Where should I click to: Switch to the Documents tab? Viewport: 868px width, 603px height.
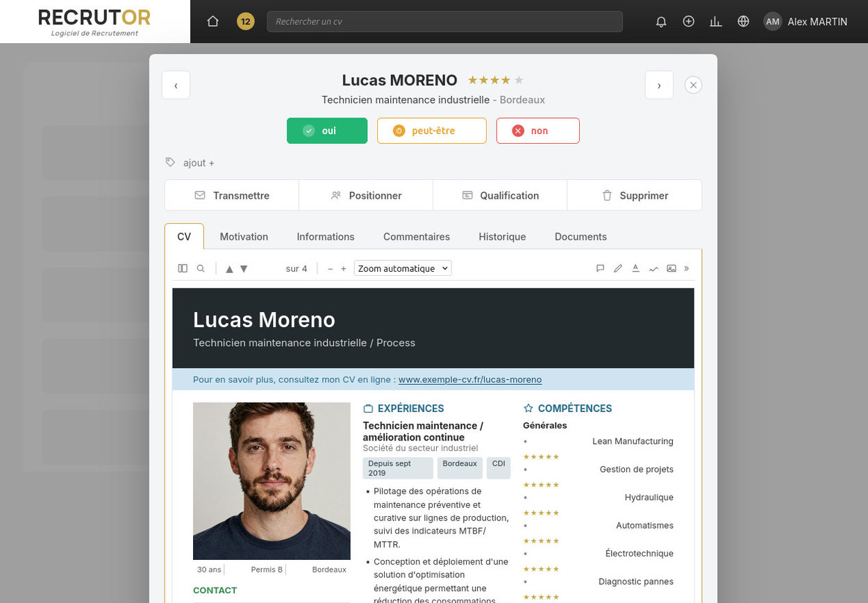click(581, 236)
